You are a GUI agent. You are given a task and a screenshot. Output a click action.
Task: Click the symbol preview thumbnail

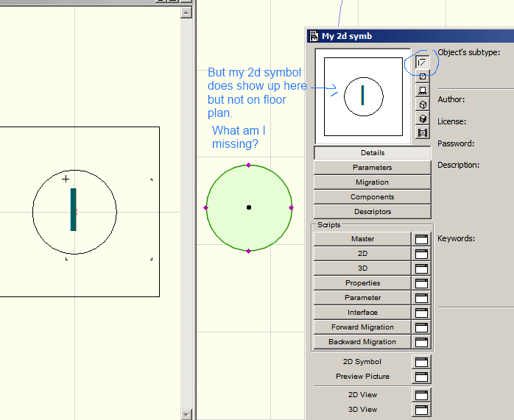tap(363, 96)
